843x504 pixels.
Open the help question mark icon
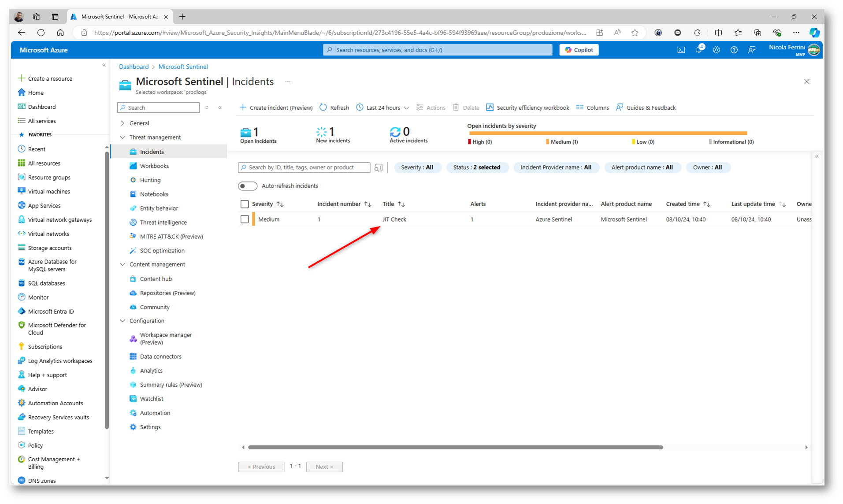(x=734, y=50)
